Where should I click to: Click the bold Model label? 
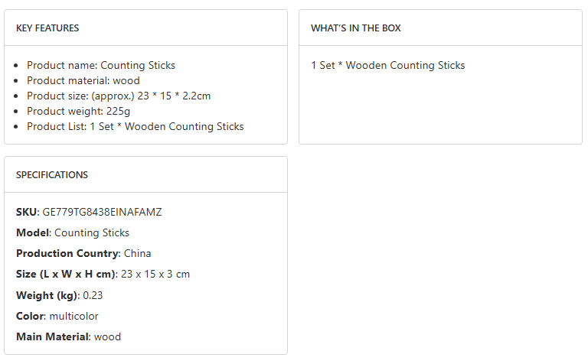pyautogui.click(x=33, y=233)
